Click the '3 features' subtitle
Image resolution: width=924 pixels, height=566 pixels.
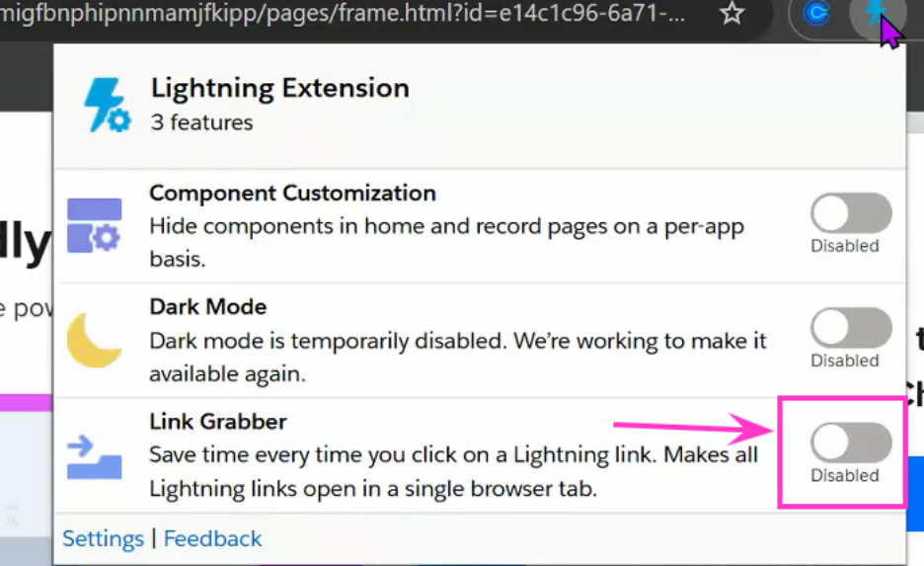click(x=201, y=122)
